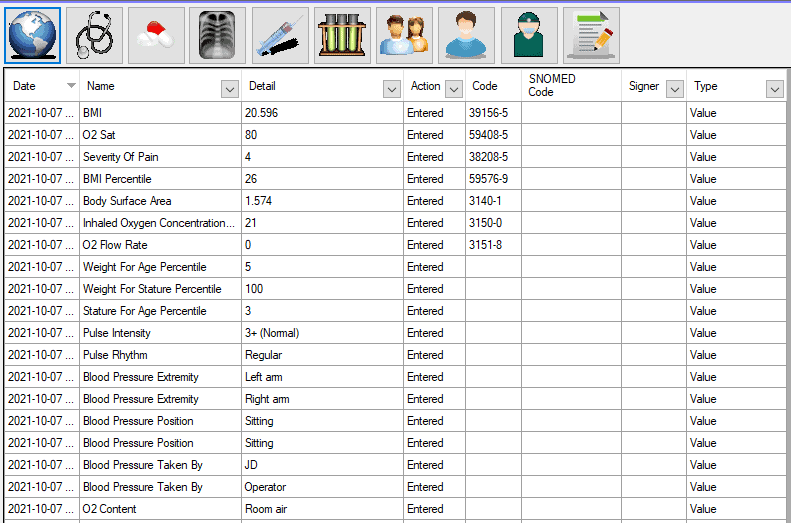
Task: Open the surgeon procedure icon
Action: pyautogui.click(x=529, y=35)
